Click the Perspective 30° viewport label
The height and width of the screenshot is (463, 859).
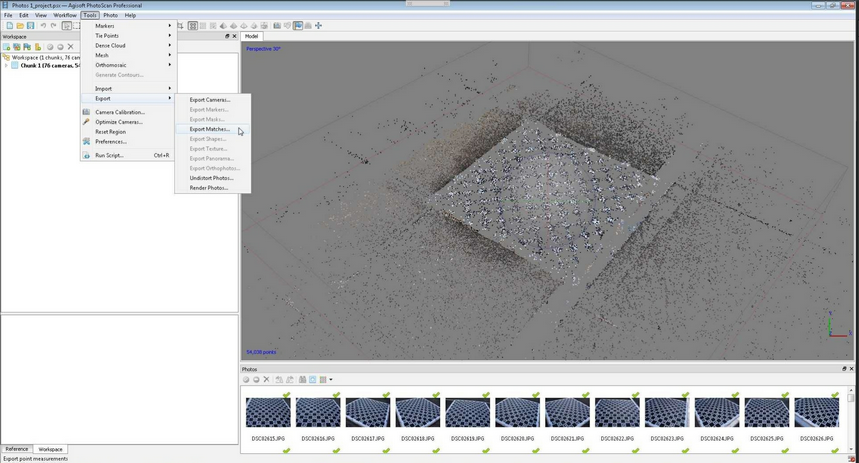point(264,49)
